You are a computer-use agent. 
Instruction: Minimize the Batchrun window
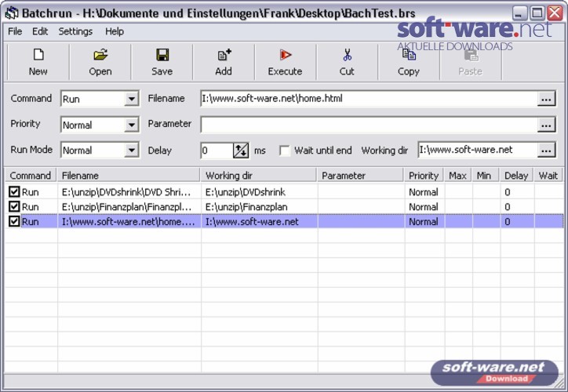coord(519,13)
